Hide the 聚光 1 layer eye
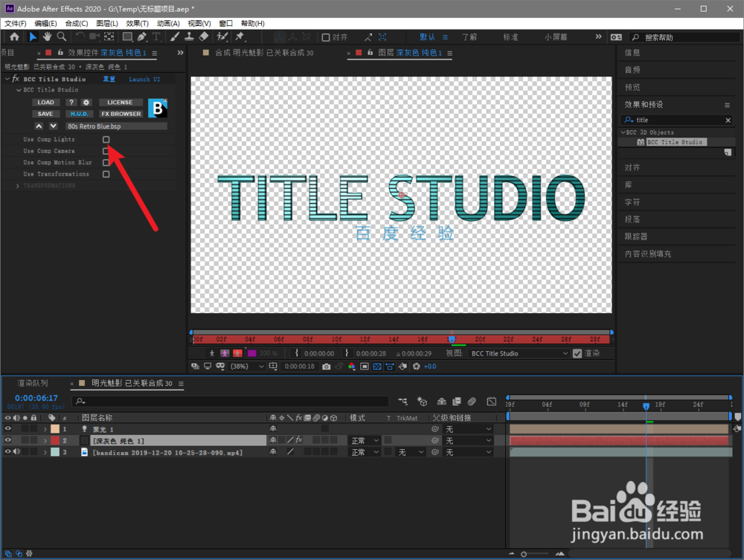 click(x=7, y=428)
